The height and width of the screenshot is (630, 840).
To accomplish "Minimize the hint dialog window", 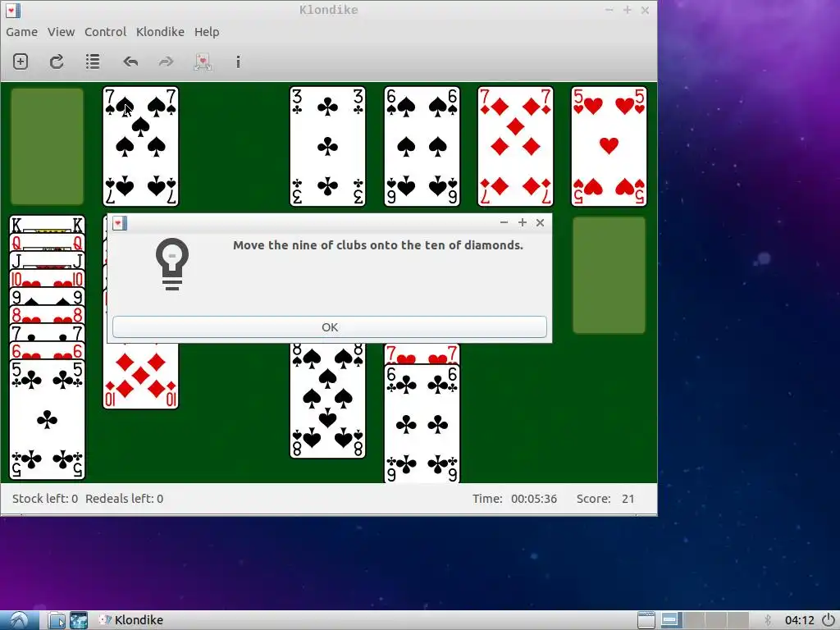I will (504, 222).
